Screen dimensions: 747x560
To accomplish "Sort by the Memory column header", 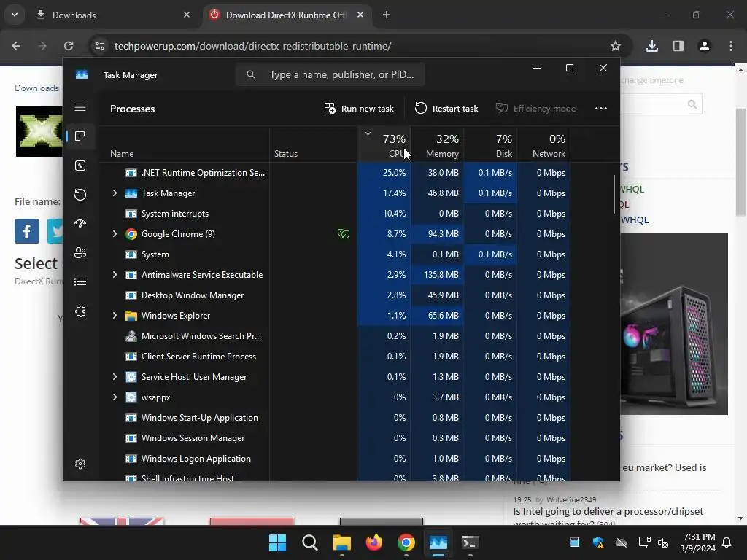I will click(x=438, y=145).
